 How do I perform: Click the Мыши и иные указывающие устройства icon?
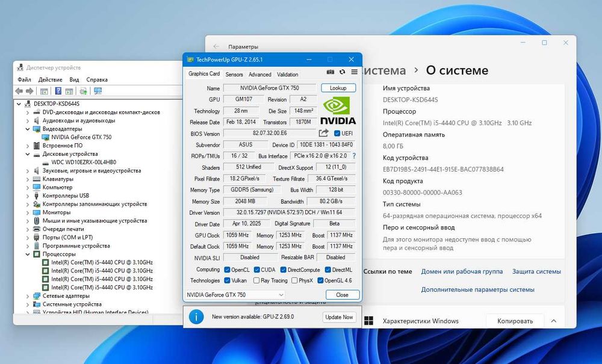point(37,221)
